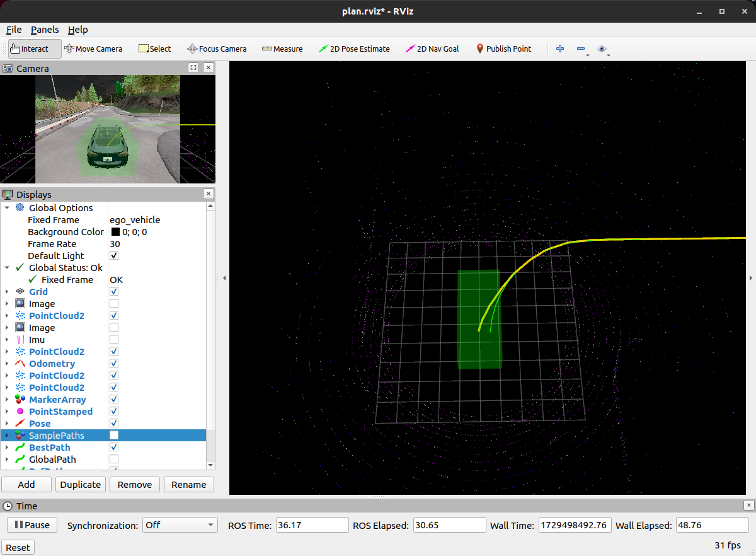The height and width of the screenshot is (556, 756).
Task: Uncheck the Pose display checkbox
Action: (114, 423)
